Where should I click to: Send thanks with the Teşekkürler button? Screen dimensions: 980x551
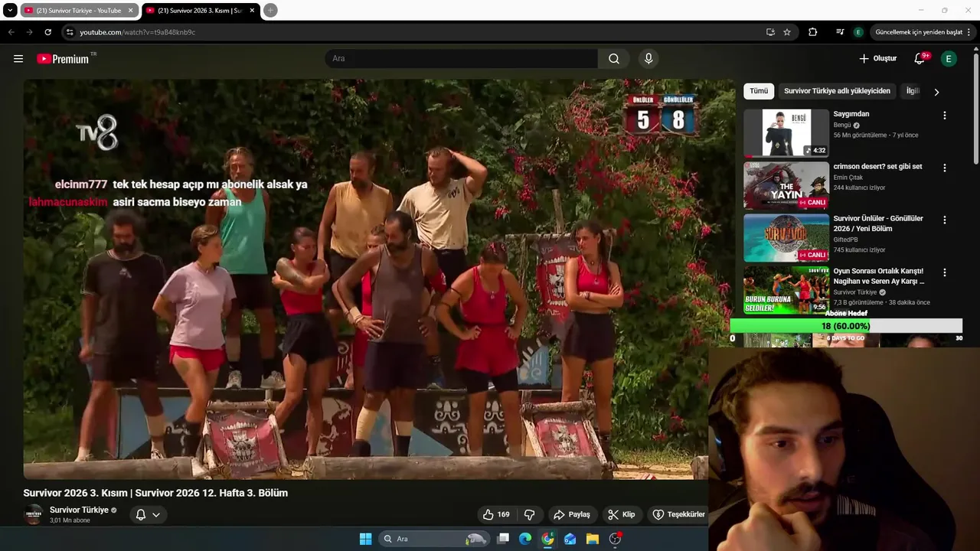click(x=678, y=514)
